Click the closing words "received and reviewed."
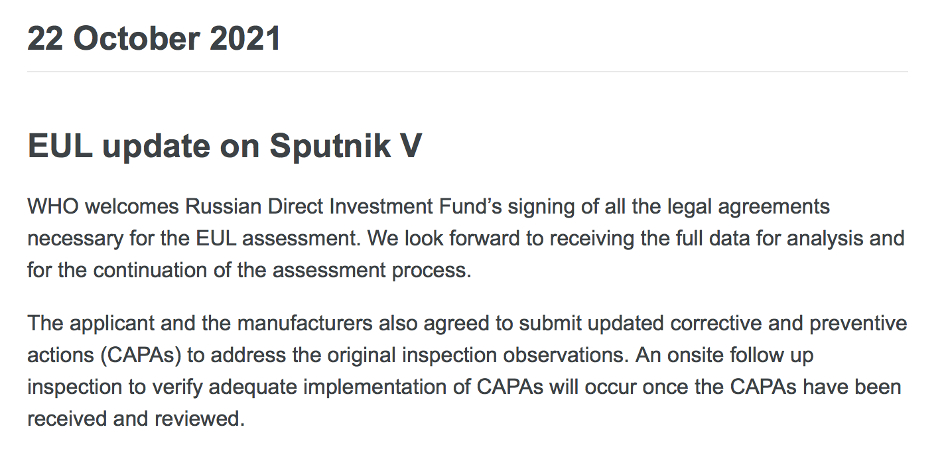946x455 pixels. (136, 419)
